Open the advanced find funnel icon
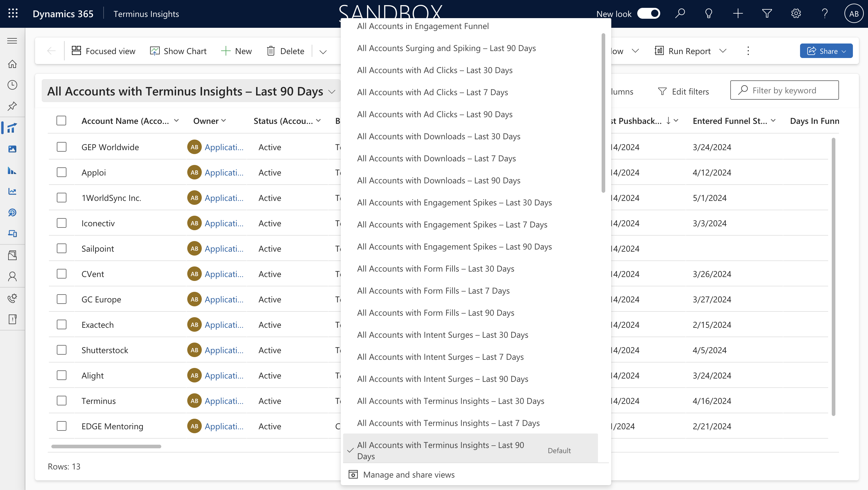 (x=767, y=14)
